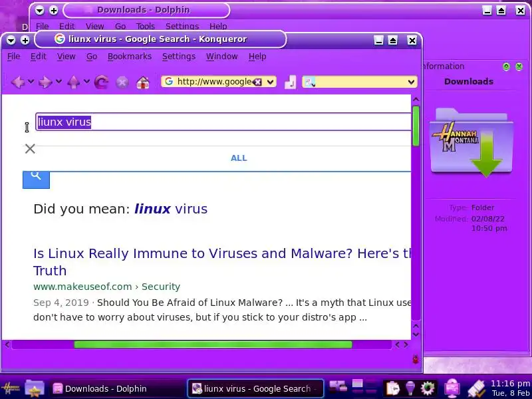Open the gear settings tray icon
532x399 pixels.
coord(428,388)
